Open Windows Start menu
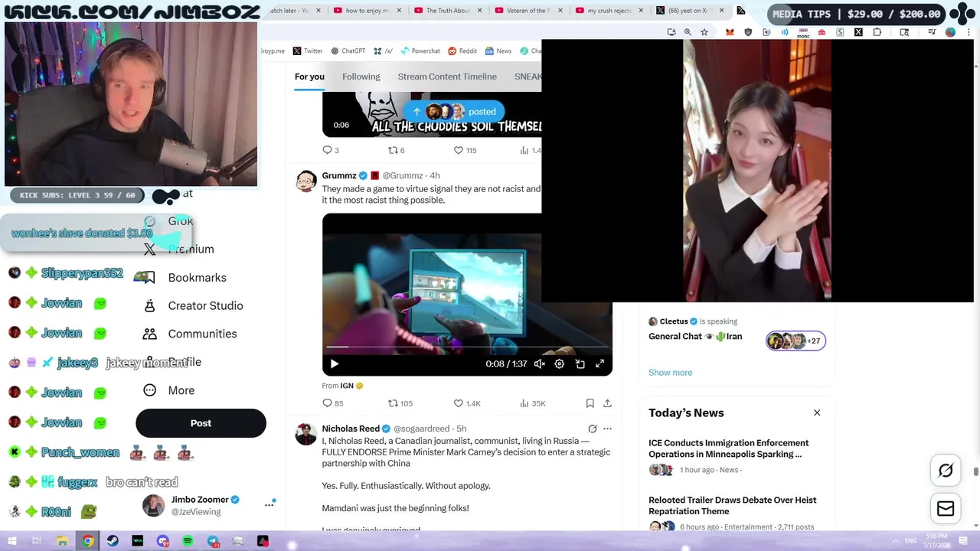 click(11, 541)
